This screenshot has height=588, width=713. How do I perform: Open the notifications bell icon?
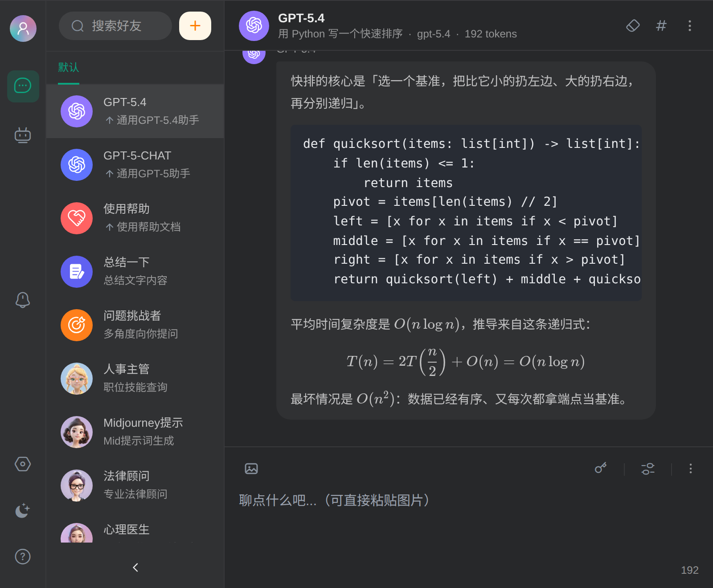pos(23,300)
